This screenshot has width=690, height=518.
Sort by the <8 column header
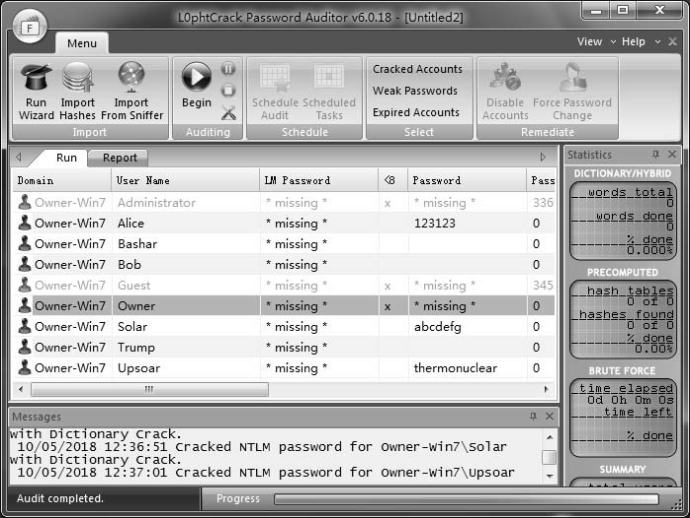(393, 180)
